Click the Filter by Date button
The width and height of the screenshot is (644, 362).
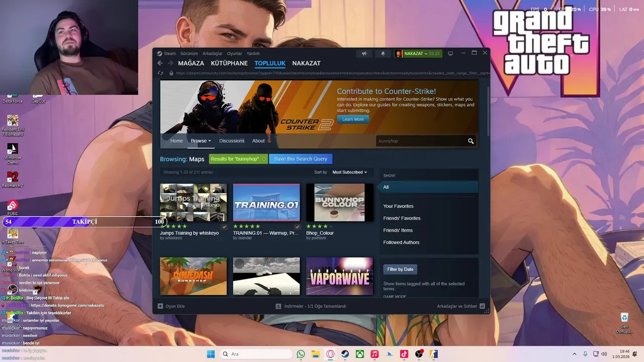point(400,269)
